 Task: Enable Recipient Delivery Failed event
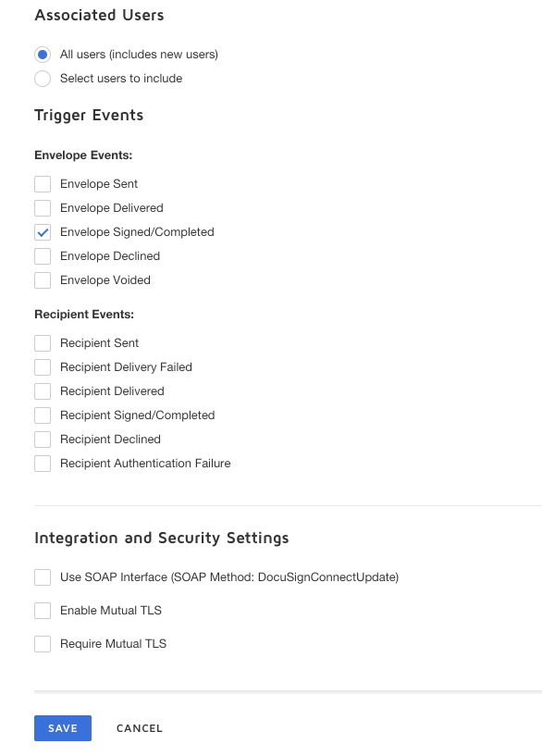click(43, 367)
